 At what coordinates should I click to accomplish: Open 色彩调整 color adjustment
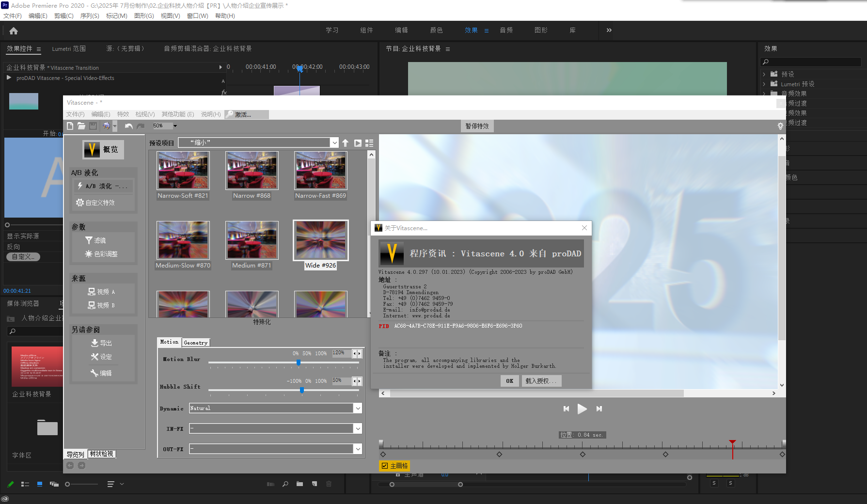pos(101,254)
